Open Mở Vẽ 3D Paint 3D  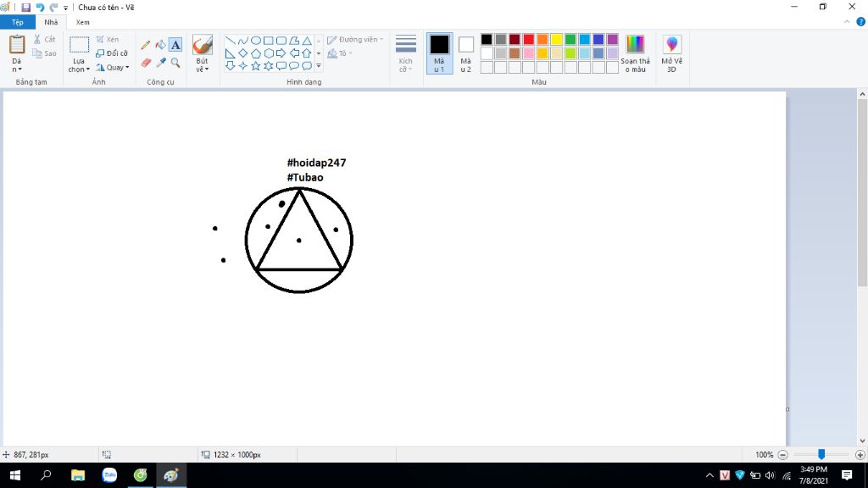(671, 53)
